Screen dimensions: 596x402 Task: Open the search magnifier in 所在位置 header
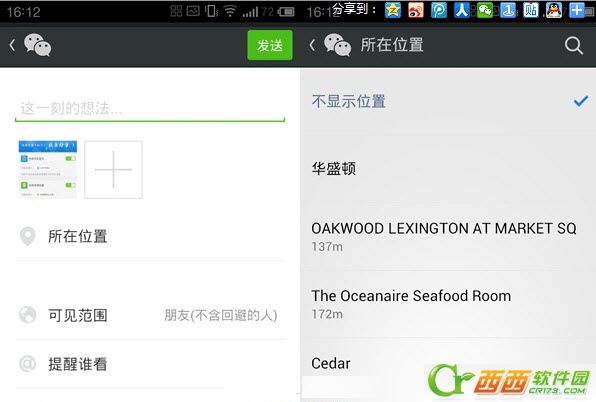click(573, 46)
